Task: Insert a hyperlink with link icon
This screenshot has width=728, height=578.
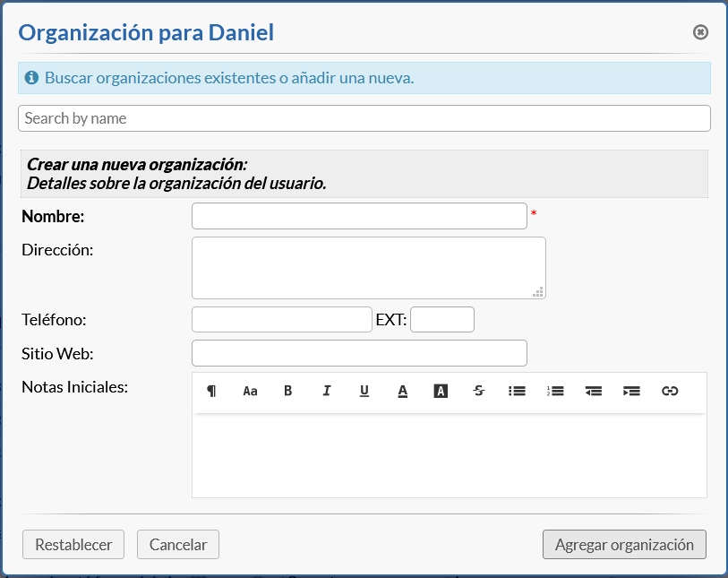Action: pos(670,391)
